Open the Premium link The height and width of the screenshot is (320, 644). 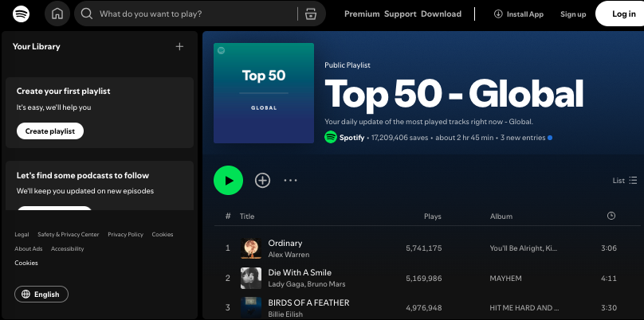(362, 14)
